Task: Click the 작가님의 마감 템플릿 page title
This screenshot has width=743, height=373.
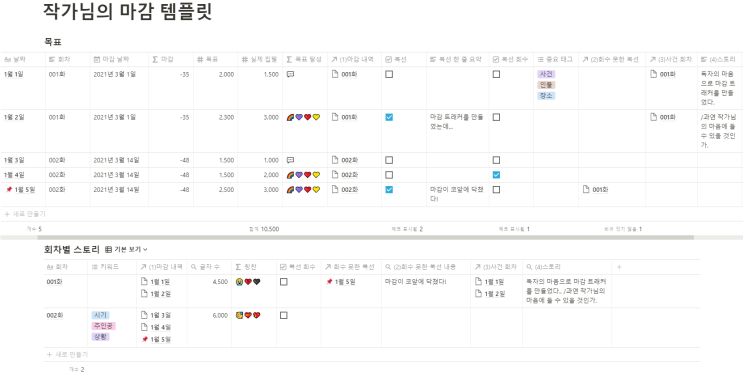Action: pyautogui.click(x=127, y=12)
